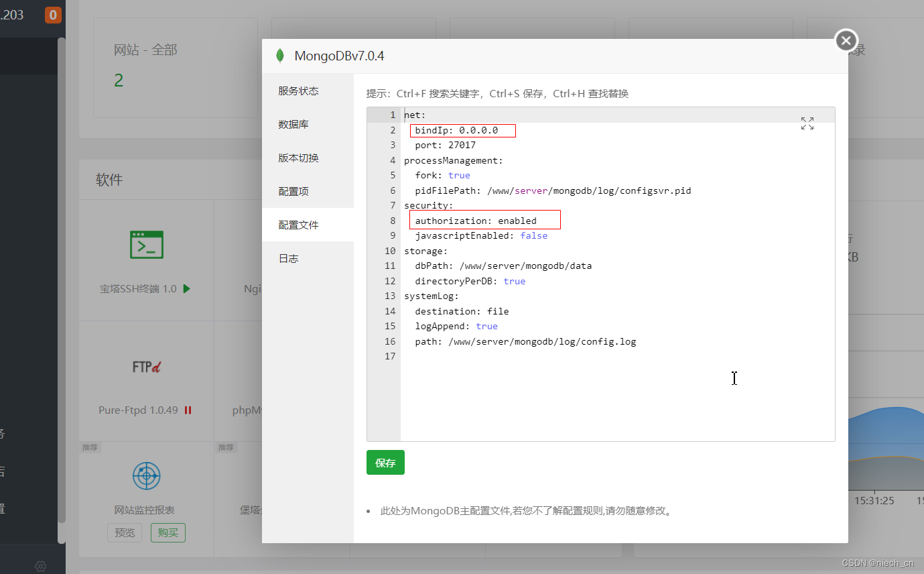Click the pidFilePath line in editor

[553, 190]
